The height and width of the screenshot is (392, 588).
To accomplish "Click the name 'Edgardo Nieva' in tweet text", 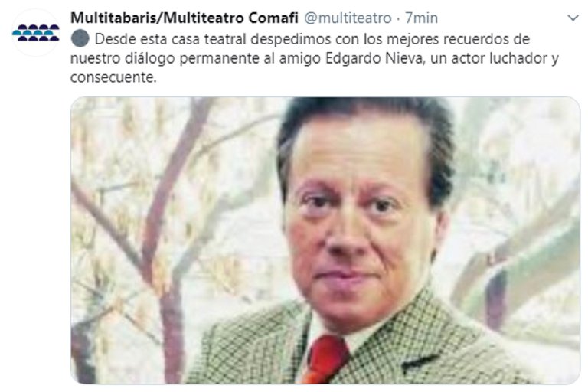I will click(x=374, y=58).
